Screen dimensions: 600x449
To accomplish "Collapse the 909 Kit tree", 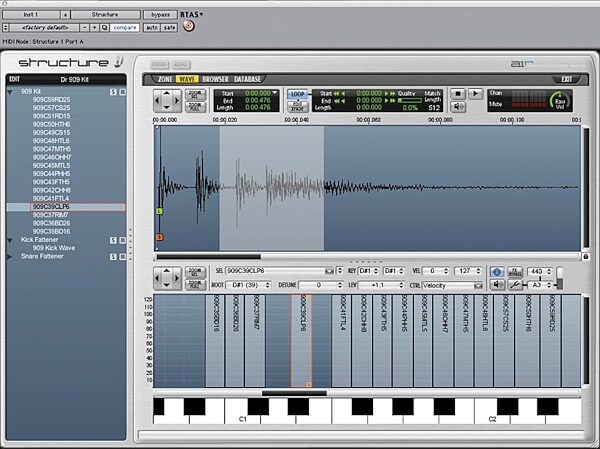I will [x=10, y=92].
